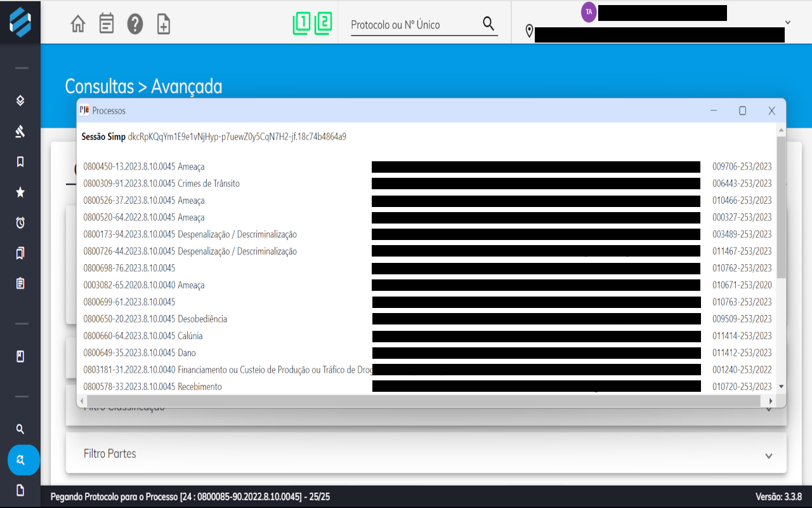Expand the Filtro Partes panel chevron
812x508 pixels.
769,456
